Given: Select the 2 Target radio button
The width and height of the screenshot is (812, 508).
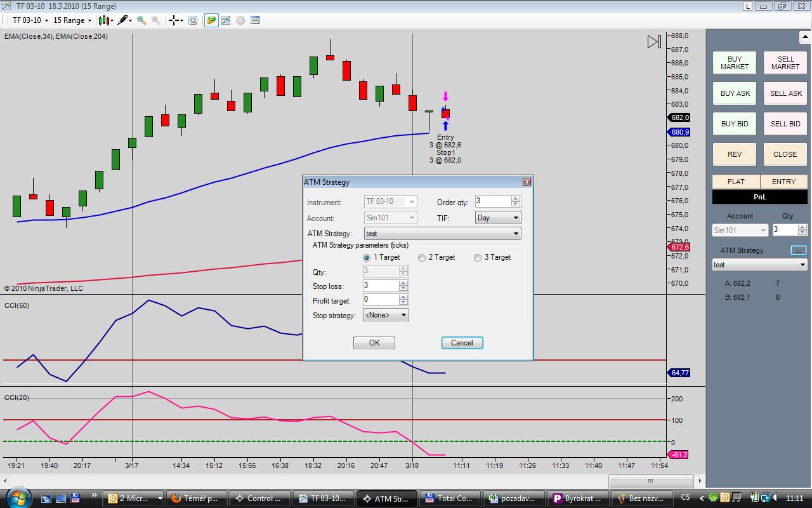Looking at the screenshot, I should point(422,258).
